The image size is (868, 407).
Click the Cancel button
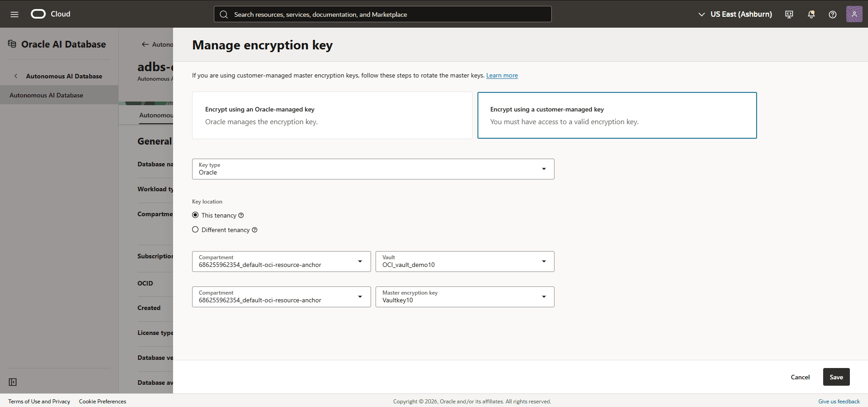pos(800,377)
